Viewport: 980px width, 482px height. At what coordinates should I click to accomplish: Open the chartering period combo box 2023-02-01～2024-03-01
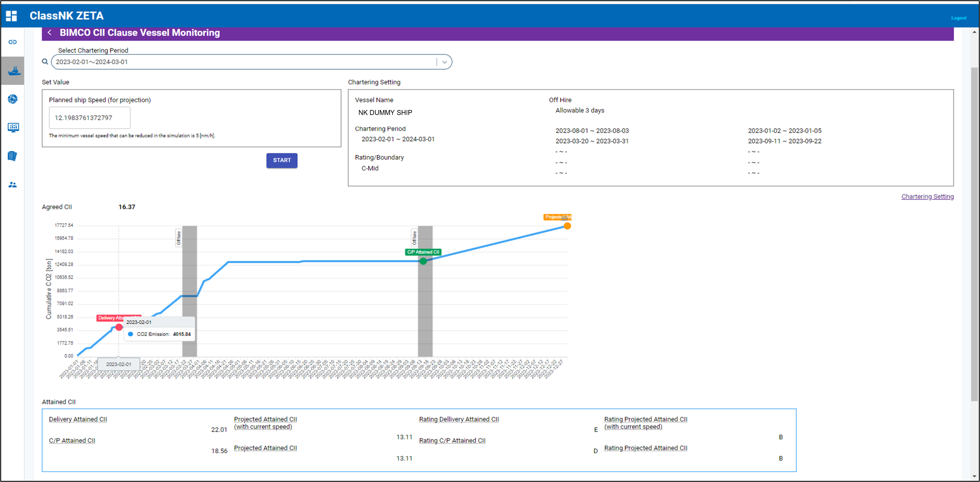point(252,62)
